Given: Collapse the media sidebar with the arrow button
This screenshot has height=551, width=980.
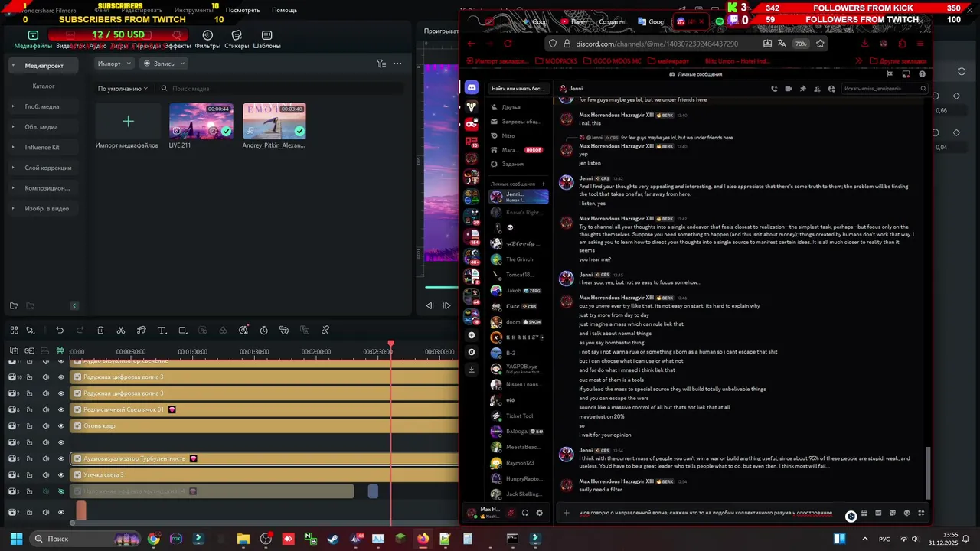Looking at the screenshot, I should (74, 305).
